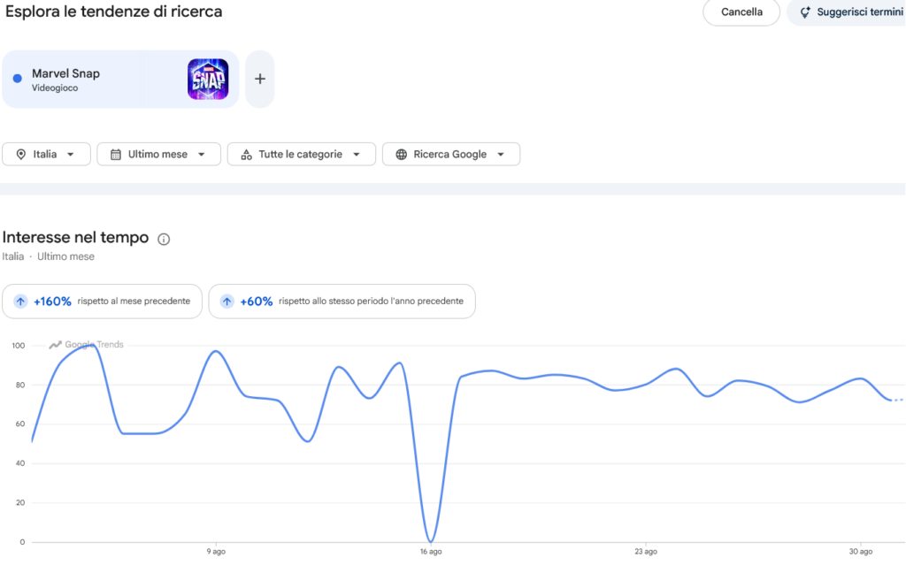Click the Interesse nel tempo heading
This screenshot has height=588, width=906.
[x=76, y=237]
